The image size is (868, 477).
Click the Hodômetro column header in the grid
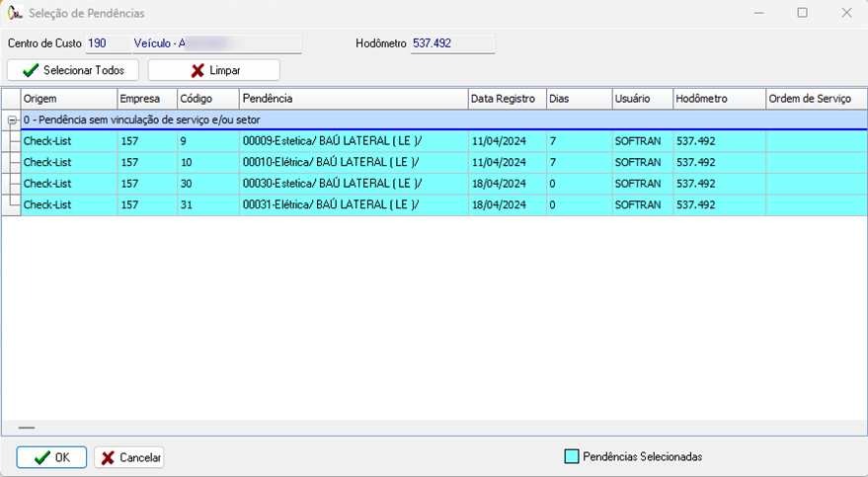click(720, 99)
